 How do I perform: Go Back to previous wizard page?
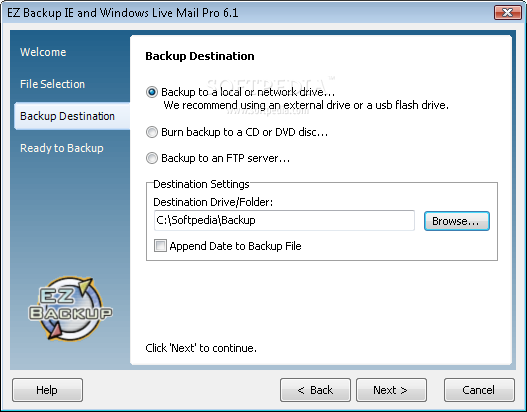point(315,390)
